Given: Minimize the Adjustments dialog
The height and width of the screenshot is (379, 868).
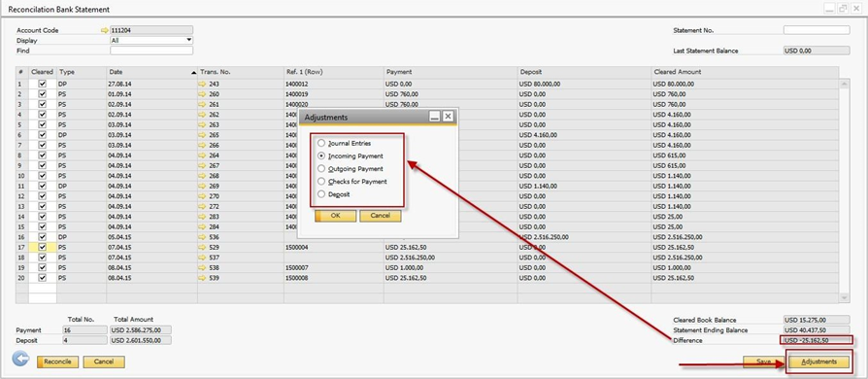Looking at the screenshot, I should [x=435, y=117].
